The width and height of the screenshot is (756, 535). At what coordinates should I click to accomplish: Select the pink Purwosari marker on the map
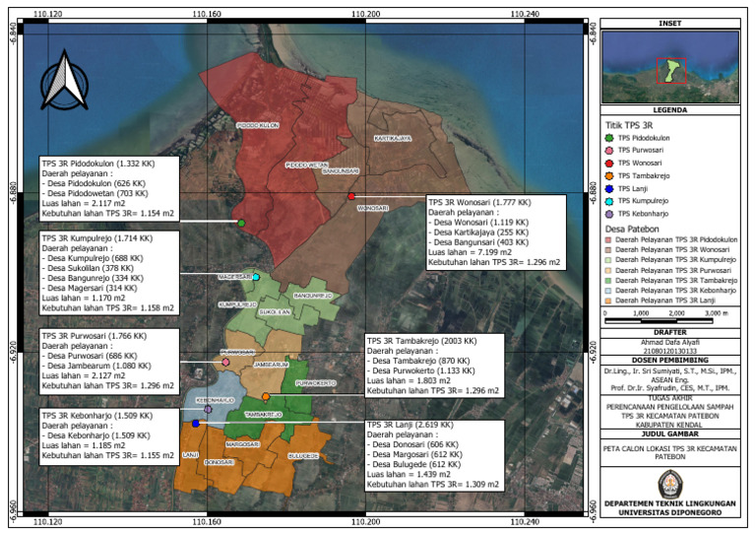[225, 362]
